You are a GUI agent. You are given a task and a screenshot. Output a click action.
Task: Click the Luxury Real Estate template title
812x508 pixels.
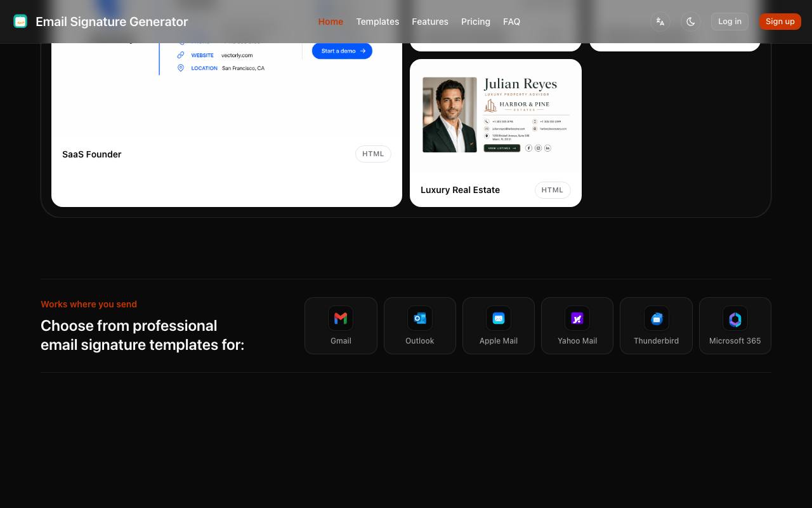click(461, 190)
